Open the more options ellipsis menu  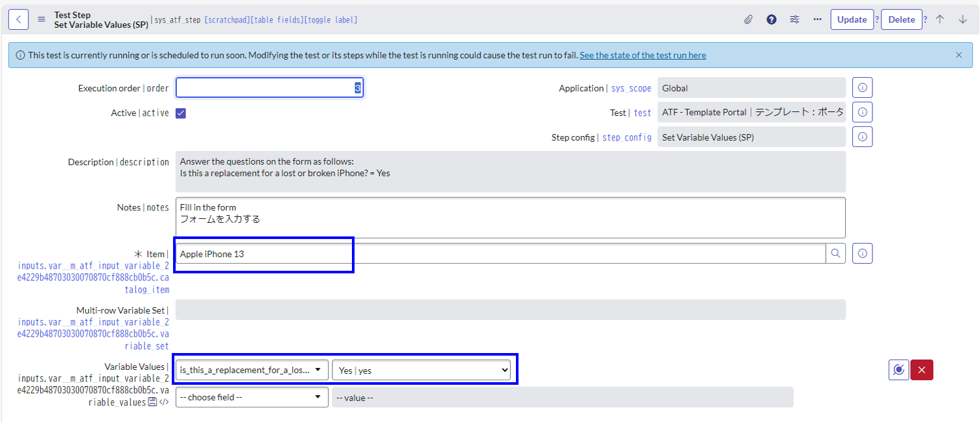coord(817,19)
